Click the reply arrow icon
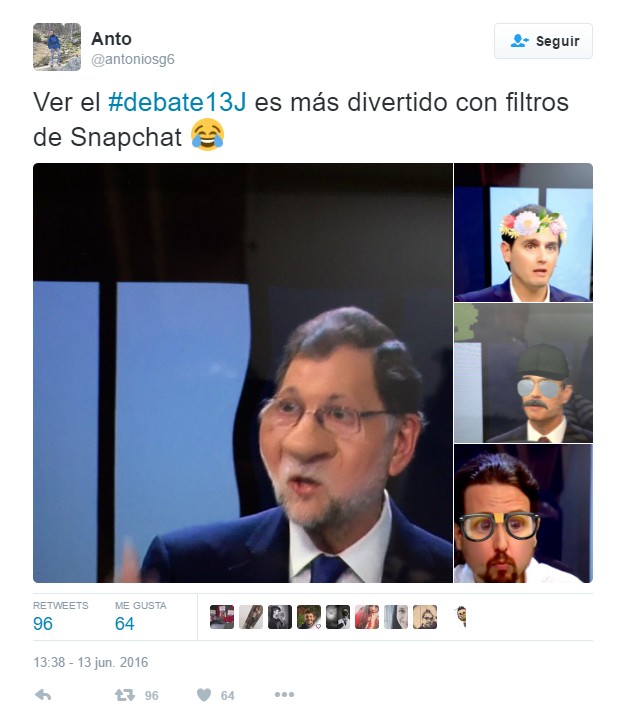This screenshot has height=723, width=626. 43,695
